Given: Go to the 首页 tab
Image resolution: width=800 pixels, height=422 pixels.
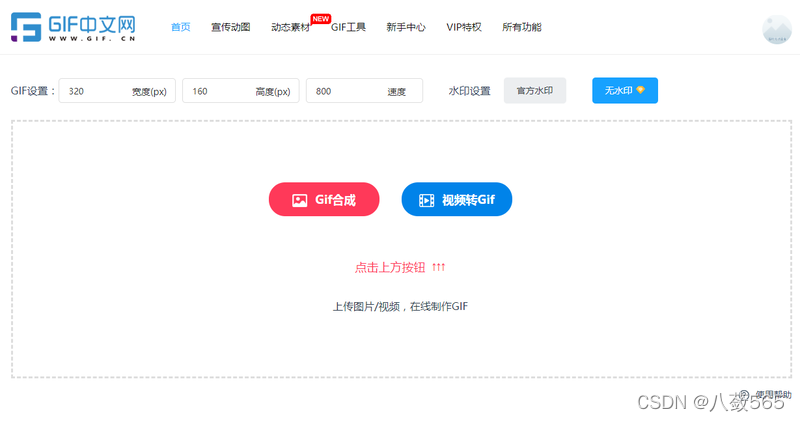Looking at the screenshot, I should click(x=181, y=27).
